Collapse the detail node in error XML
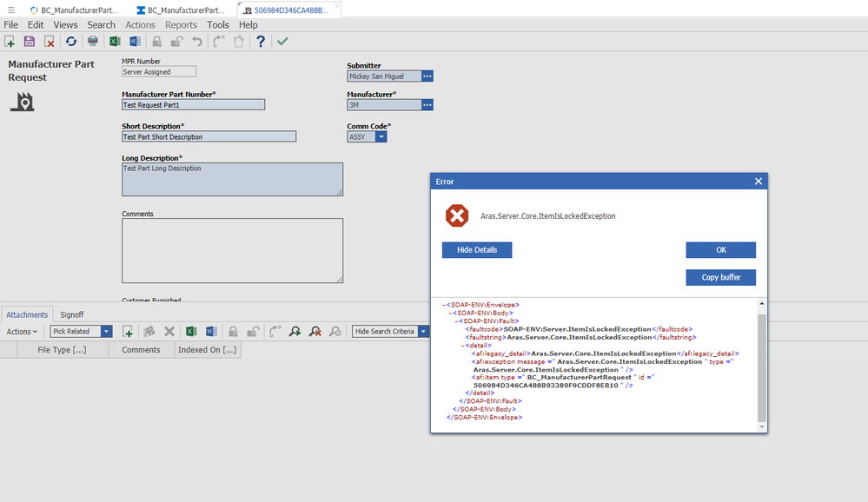The image size is (868, 502). (x=461, y=346)
